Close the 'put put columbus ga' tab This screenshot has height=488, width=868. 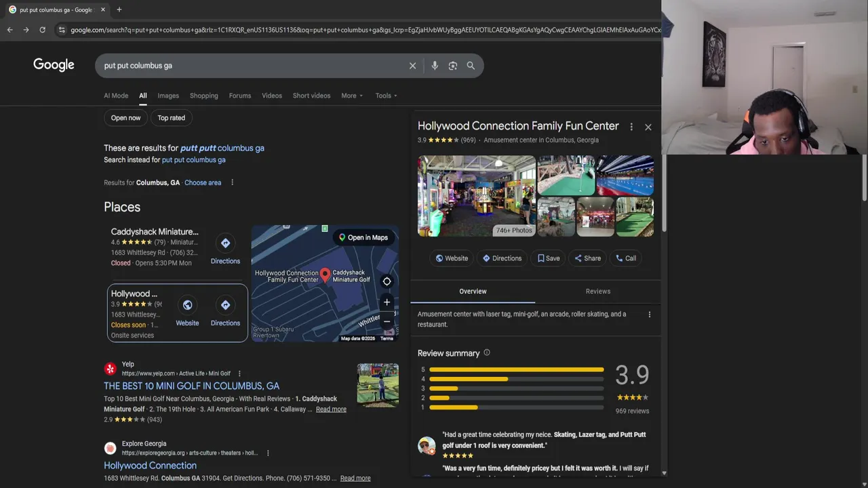click(103, 9)
